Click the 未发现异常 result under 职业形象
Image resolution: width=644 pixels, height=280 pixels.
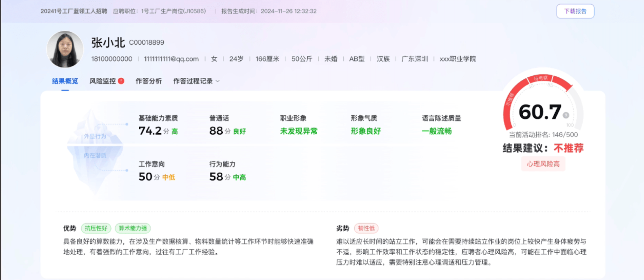coord(299,131)
